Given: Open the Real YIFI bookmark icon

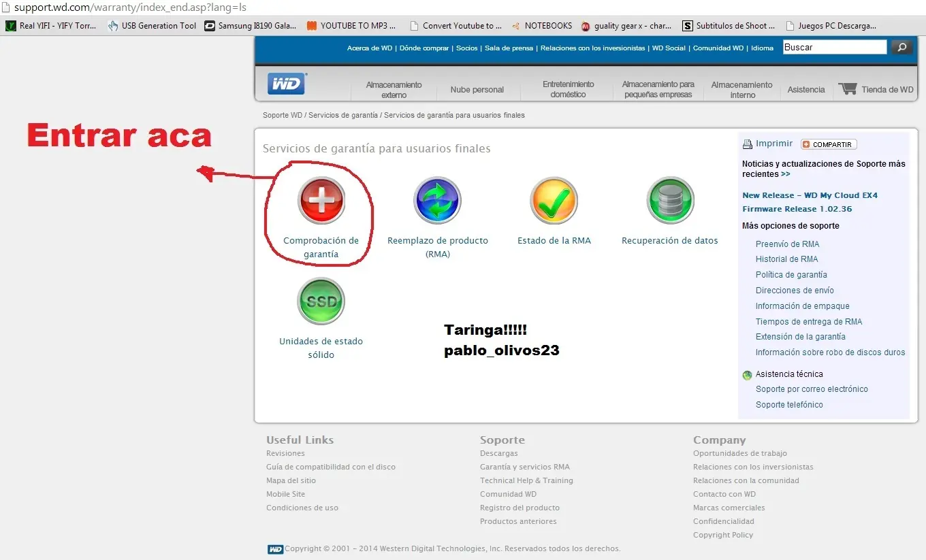Looking at the screenshot, I should (11, 26).
